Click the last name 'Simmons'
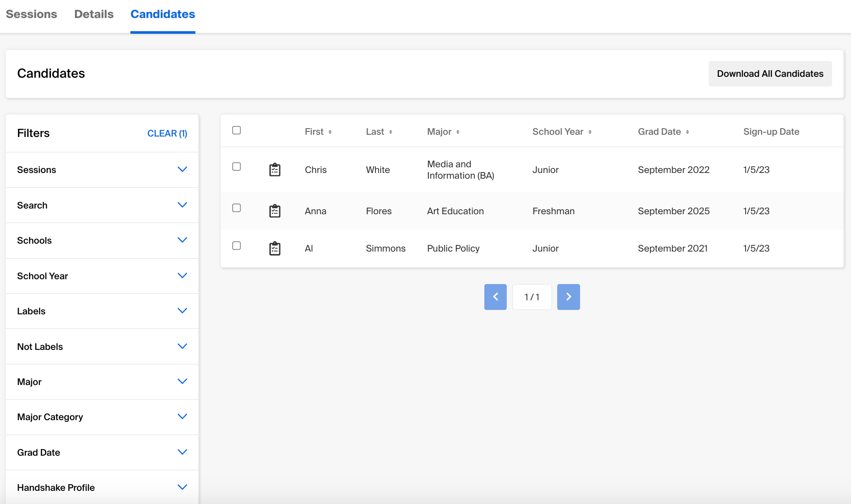851x504 pixels. click(x=386, y=248)
